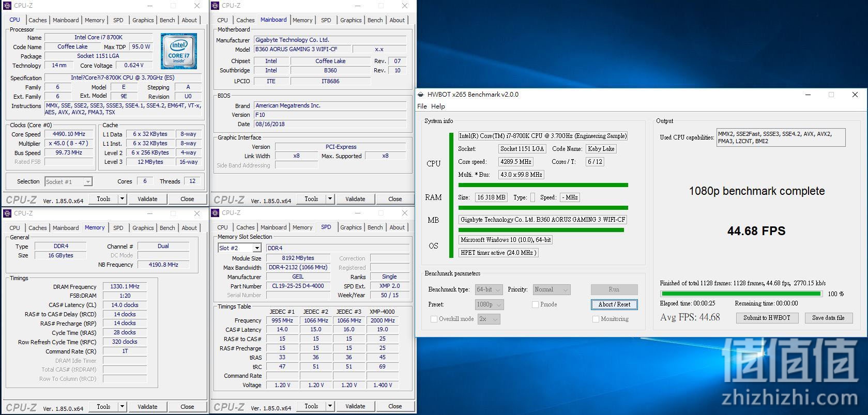Screen dimensions: 868x415
Task: Click the CPU-Z title icon in the Memory window
Action: [x=7, y=213]
